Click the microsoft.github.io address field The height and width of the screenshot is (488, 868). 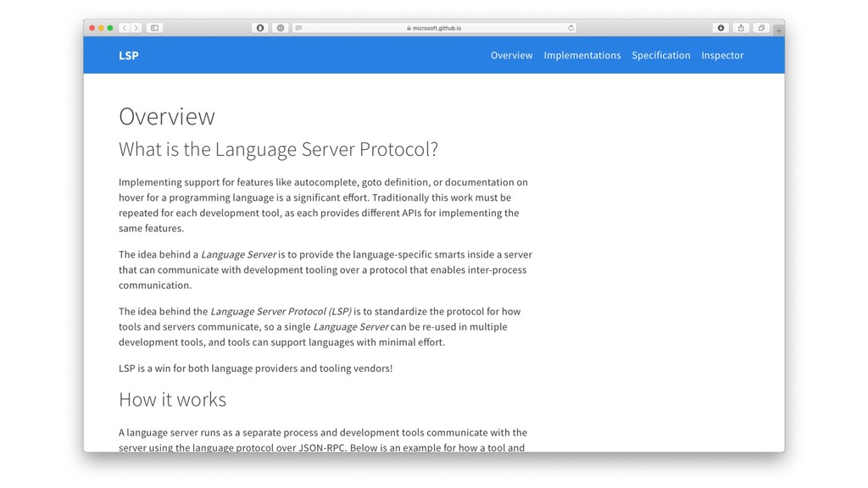tap(435, 28)
